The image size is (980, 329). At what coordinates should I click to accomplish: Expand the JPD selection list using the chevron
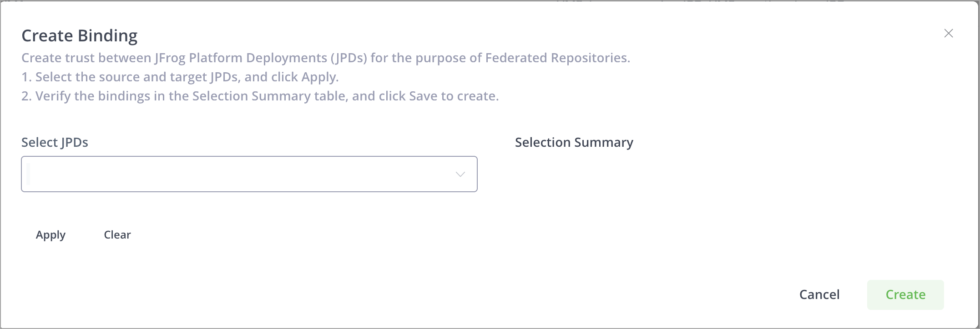460,174
